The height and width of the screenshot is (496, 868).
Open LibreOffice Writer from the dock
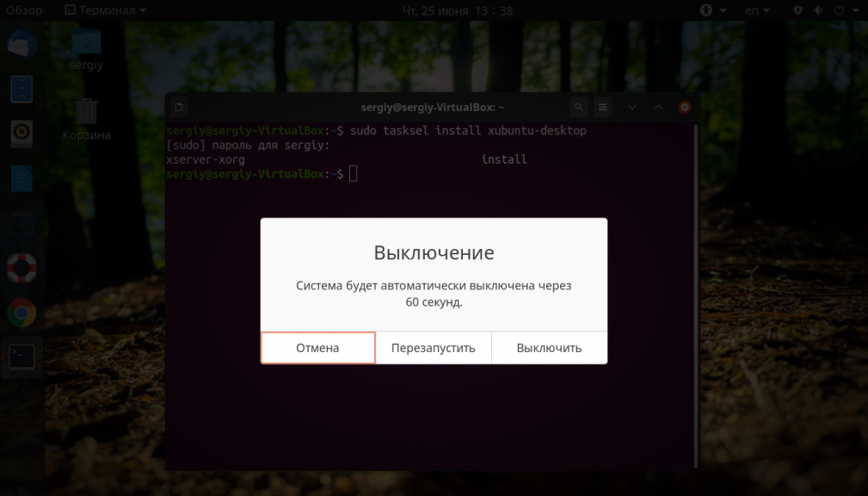pyautogui.click(x=22, y=178)
